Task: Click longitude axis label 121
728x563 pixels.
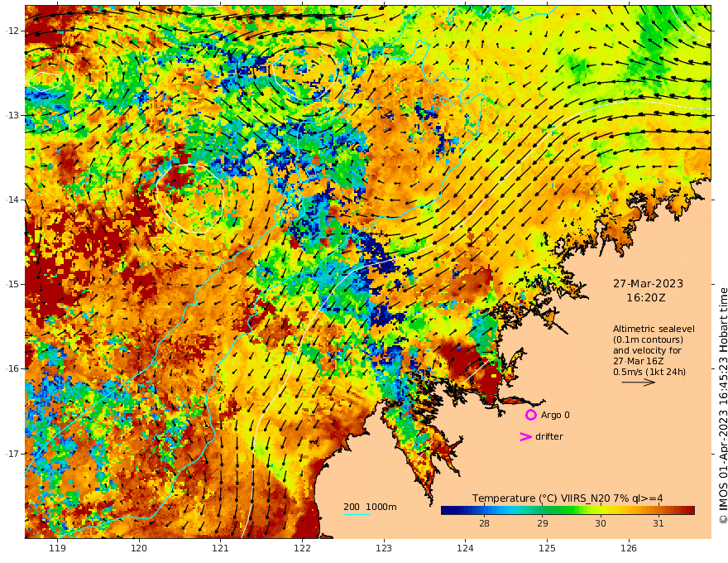Action: pos(221,548)
